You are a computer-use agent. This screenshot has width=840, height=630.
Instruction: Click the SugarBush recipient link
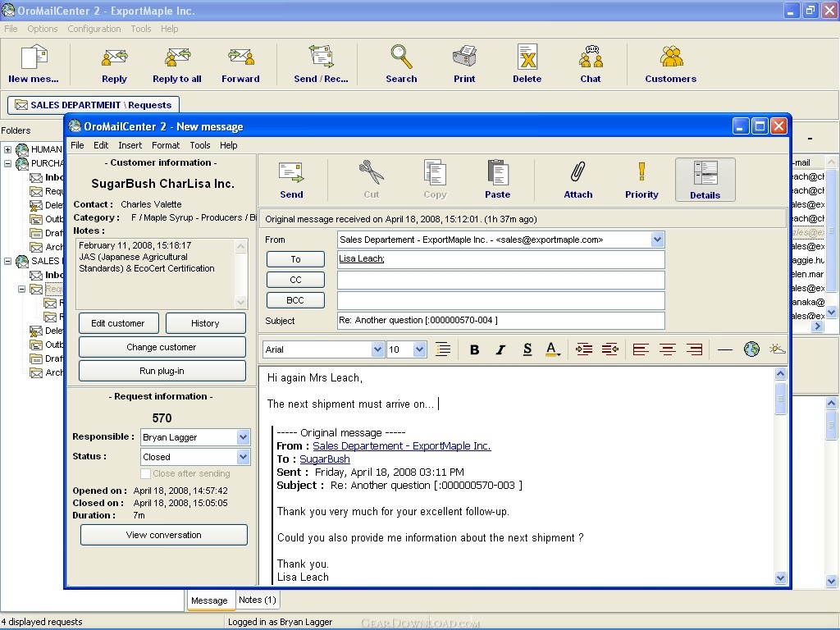(325, 459)
